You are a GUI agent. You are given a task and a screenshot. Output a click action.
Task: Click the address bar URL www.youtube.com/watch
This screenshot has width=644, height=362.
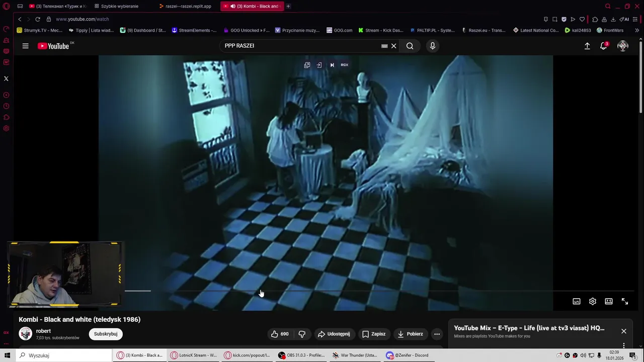[83, 19]
